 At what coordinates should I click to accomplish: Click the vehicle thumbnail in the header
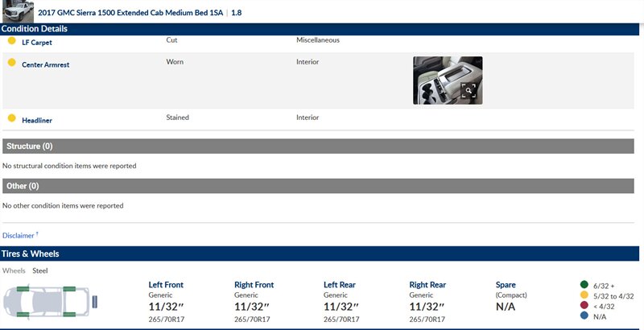click(x=17, y=11)
